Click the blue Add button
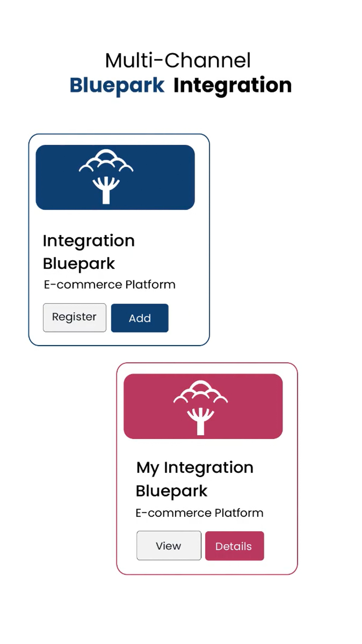This screenshot has height=644, width=362. [140, 318]
